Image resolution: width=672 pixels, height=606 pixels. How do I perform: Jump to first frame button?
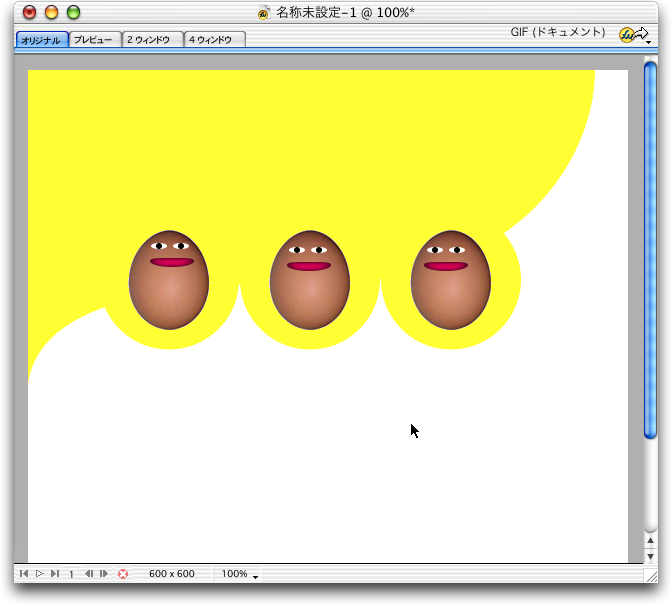point(24,573)
